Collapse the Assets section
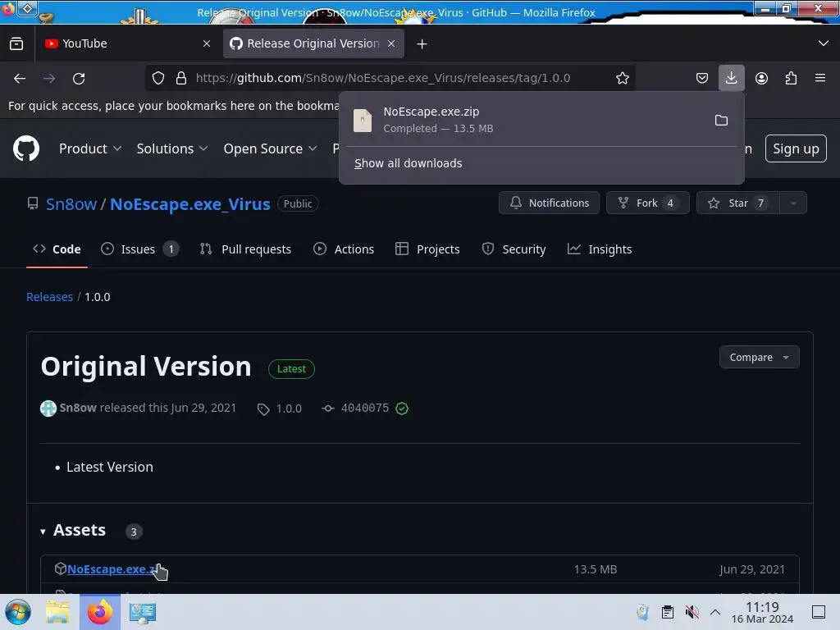This screenshot has height=630, width=840. [75, 531]
